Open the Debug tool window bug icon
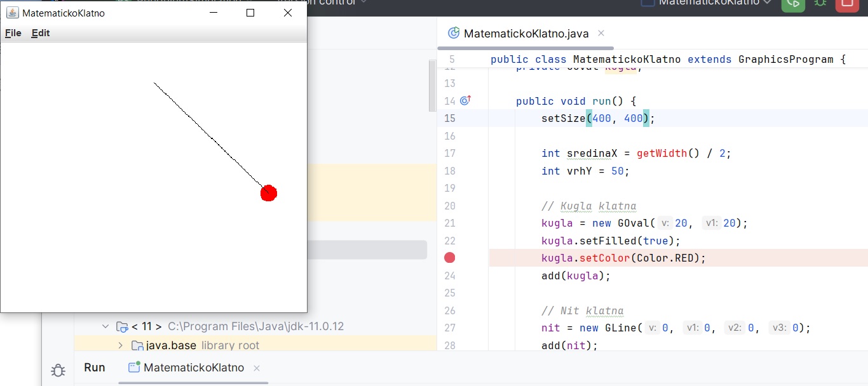Screen dimensions: 868x386 pos(58,370)
